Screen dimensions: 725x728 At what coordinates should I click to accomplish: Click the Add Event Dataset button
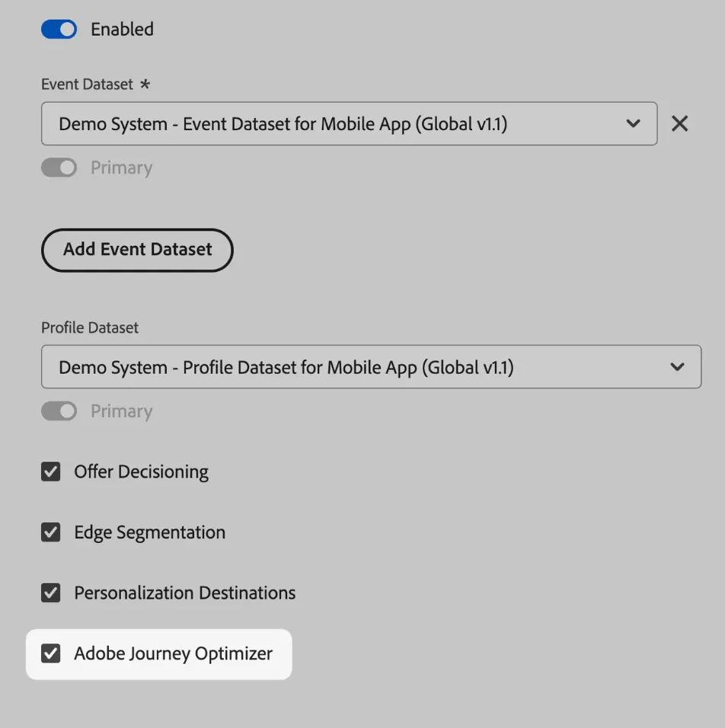tap(138, 250)
